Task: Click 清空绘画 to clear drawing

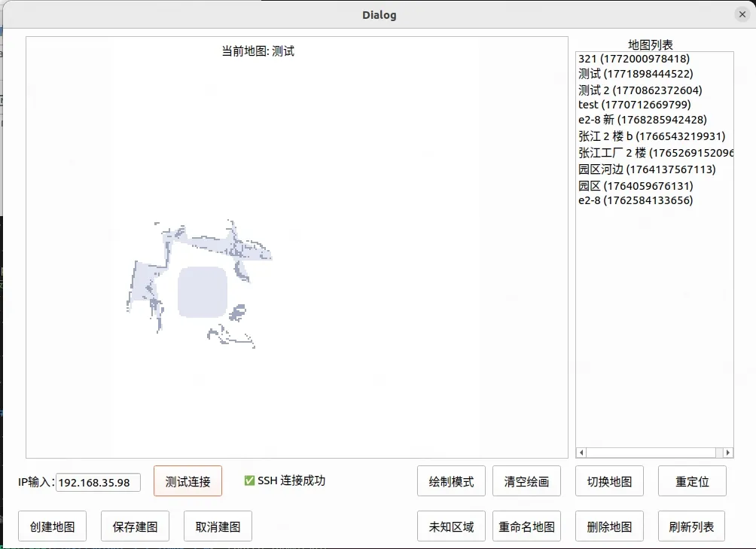Action: click(x=526, y=481)
